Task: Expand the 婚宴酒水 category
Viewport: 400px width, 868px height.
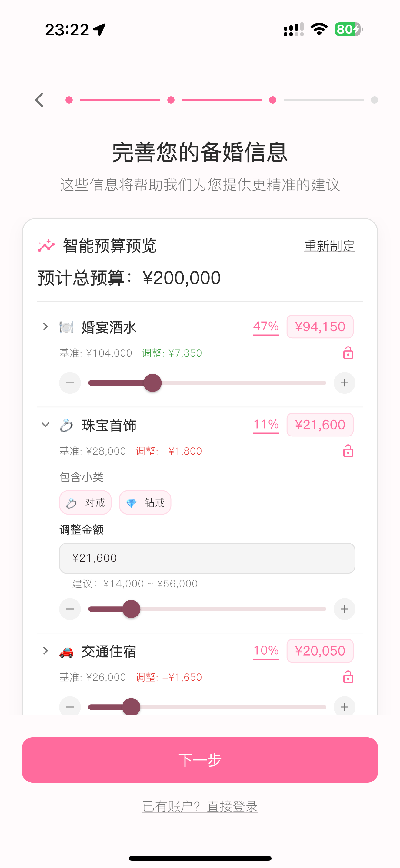Action: click(45, 327)
